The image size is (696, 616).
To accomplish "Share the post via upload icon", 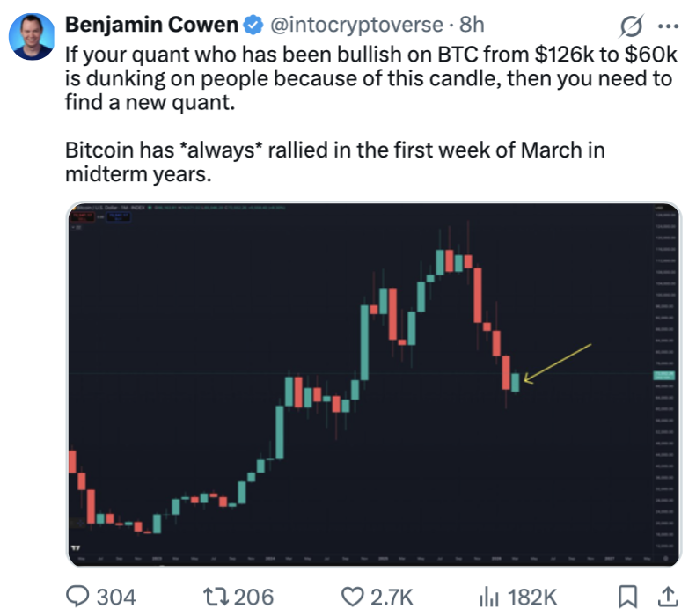I will click(x=668, y=596).
